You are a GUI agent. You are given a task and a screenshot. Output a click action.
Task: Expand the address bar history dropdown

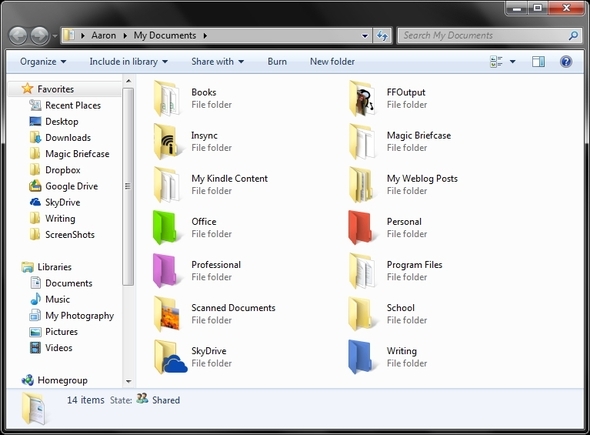pyautogui.click(x=365, y=36)
